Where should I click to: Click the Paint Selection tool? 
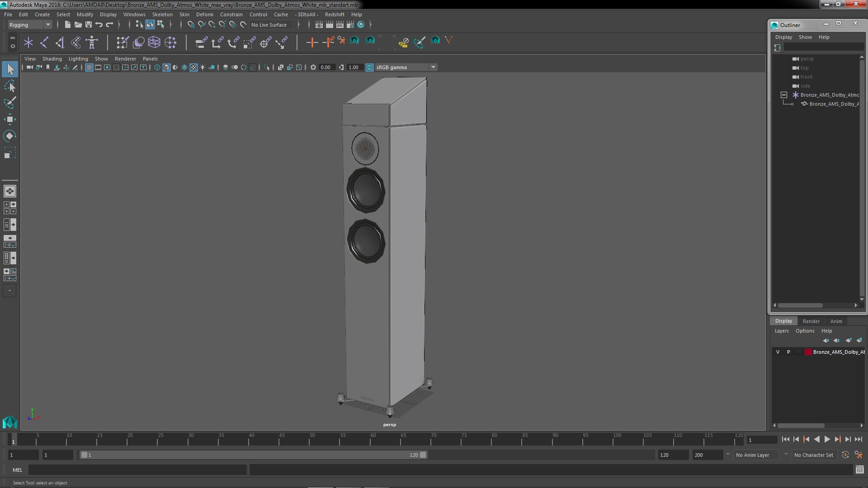(x=9, y=103)
